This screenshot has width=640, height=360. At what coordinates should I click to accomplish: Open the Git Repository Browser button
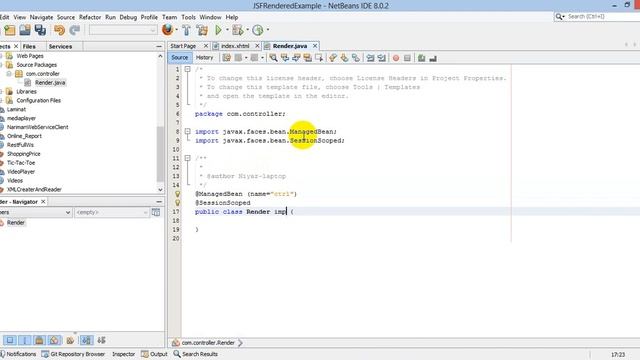pyautogui.click(x=73, y=354)
